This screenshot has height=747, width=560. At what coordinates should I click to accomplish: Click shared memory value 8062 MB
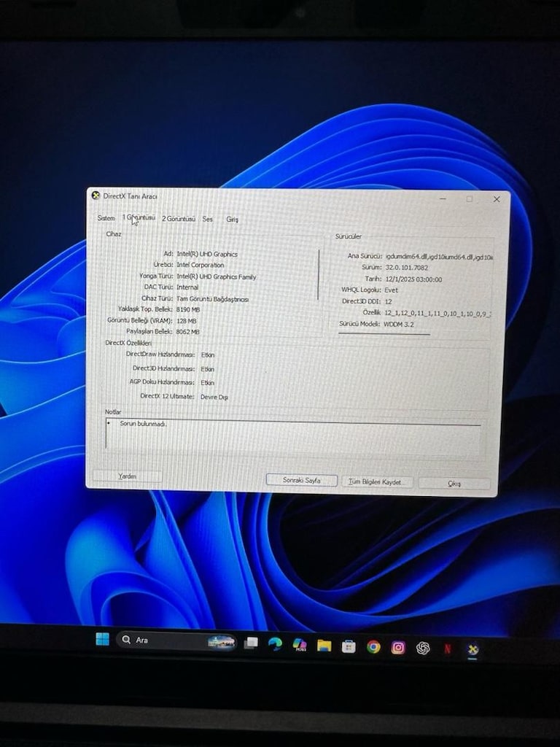(x=187, y=332)
